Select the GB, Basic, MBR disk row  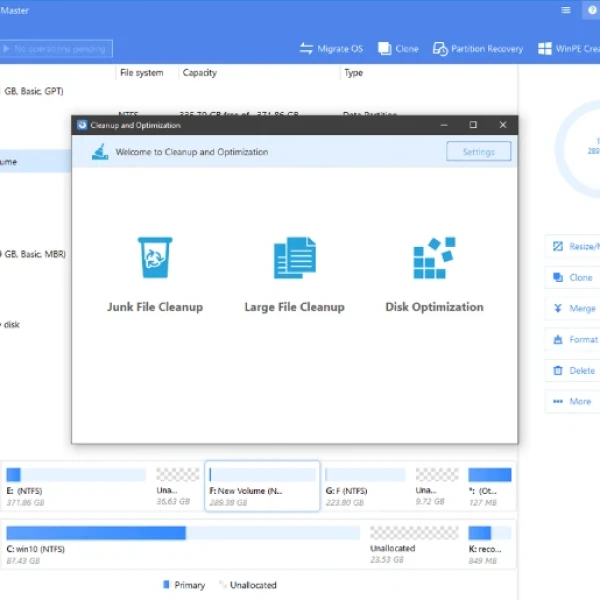click(x=35, y=254)
